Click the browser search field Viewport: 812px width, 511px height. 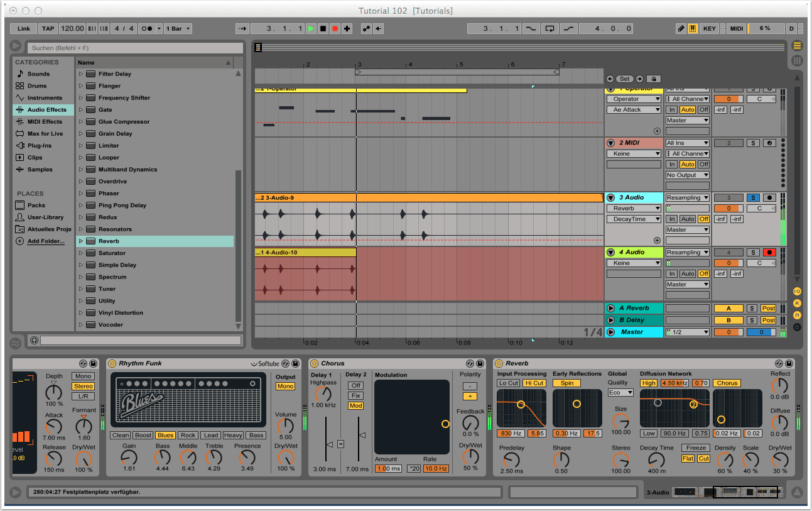(x=135, y=48)
